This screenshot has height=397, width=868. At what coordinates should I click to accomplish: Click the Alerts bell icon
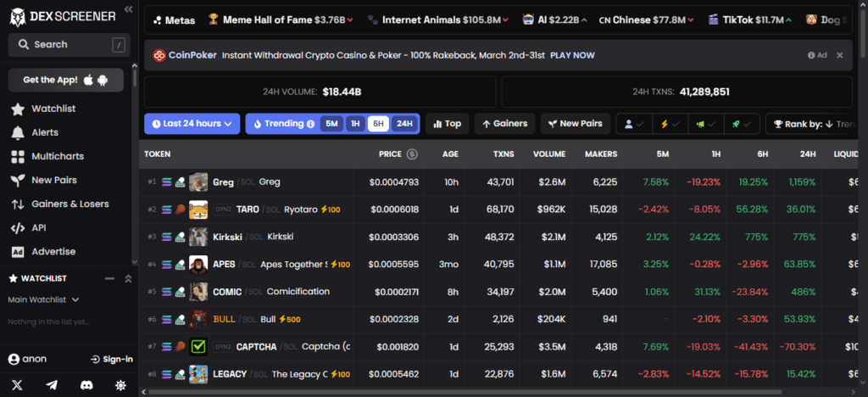tap(18, 132)
